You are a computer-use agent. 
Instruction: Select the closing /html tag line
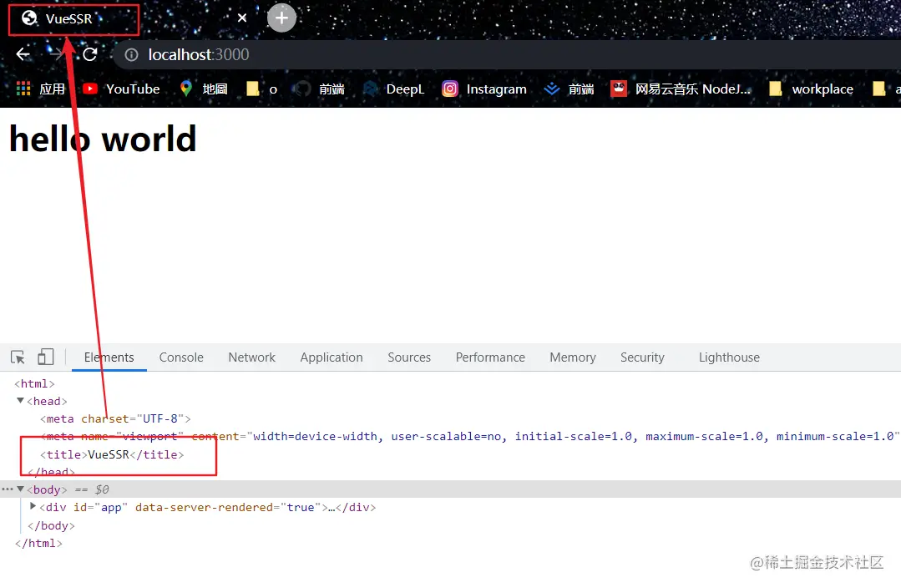[38, 543]
